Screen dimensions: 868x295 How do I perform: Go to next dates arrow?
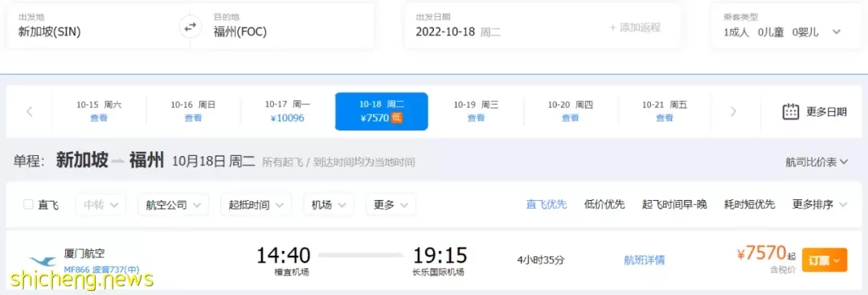click(733, 112)
